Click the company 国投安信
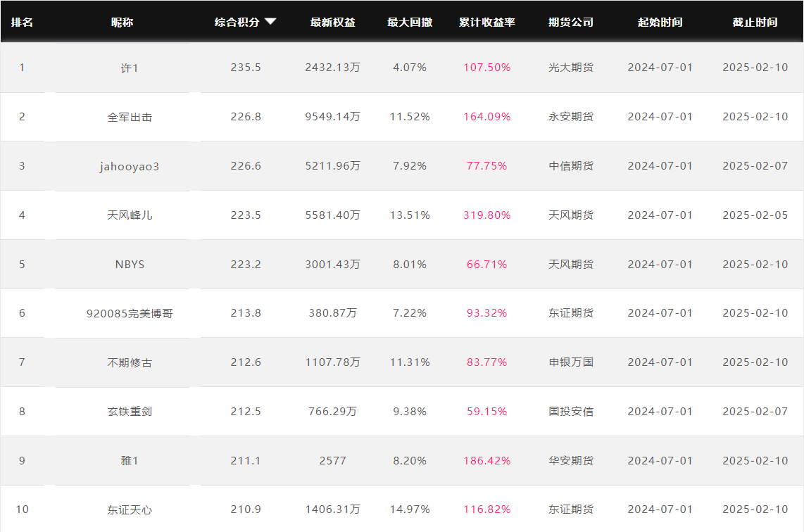The height and width of the screenshot is (532, 804). (571, 412)
